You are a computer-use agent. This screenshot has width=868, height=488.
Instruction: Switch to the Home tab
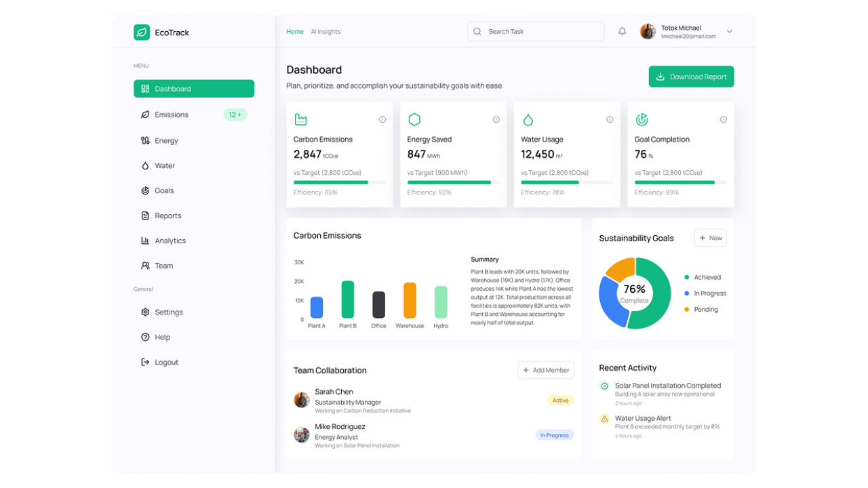click(295, 31)
